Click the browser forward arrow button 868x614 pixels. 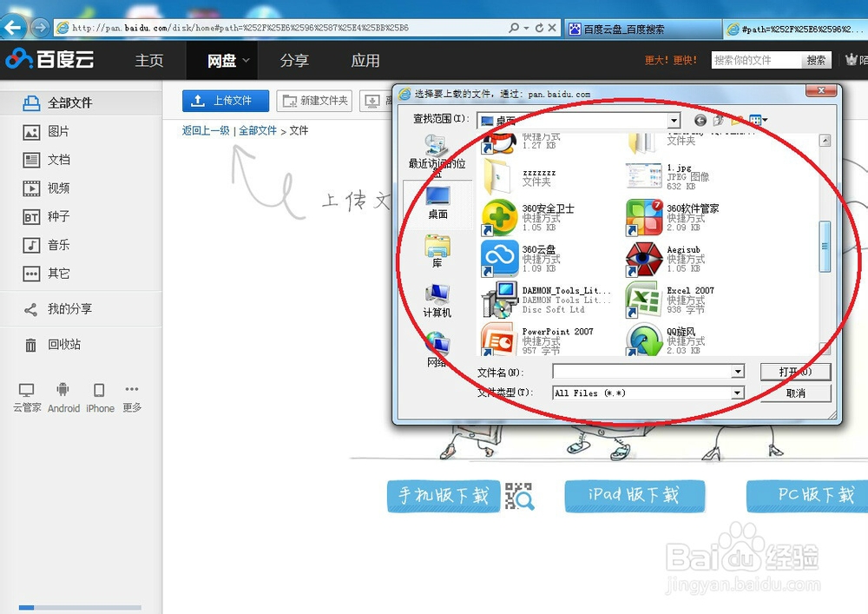click(x=40, y=27)
